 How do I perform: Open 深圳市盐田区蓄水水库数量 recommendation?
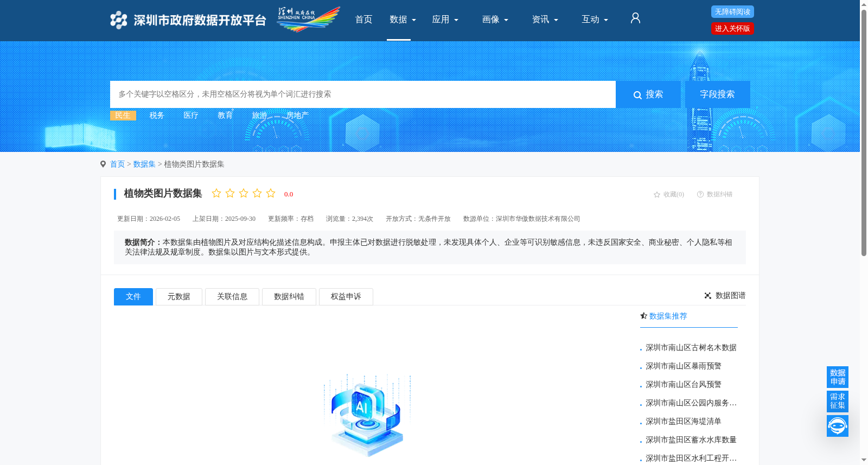(691, 440)
